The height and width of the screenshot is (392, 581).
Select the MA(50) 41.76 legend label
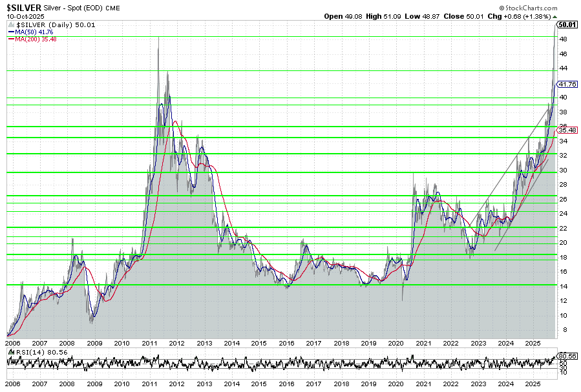point(32,31)
